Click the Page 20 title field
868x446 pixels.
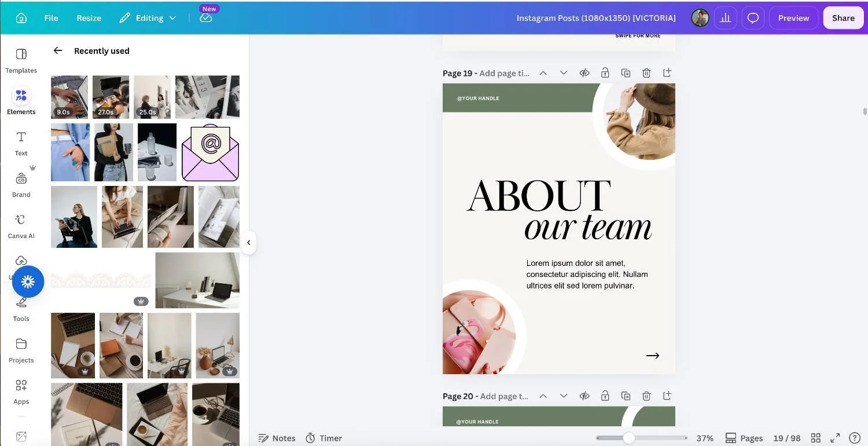505,396
